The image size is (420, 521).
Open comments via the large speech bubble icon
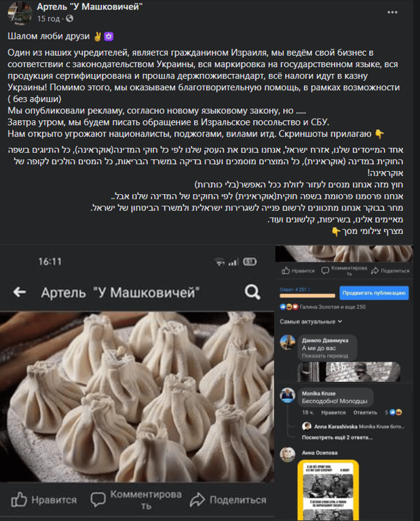[98, 499]
